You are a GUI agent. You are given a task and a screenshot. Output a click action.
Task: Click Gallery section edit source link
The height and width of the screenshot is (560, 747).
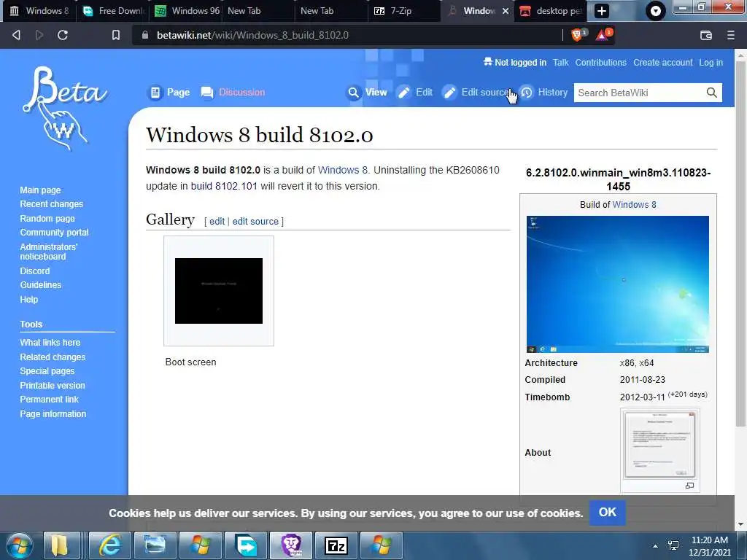[255, 222]
